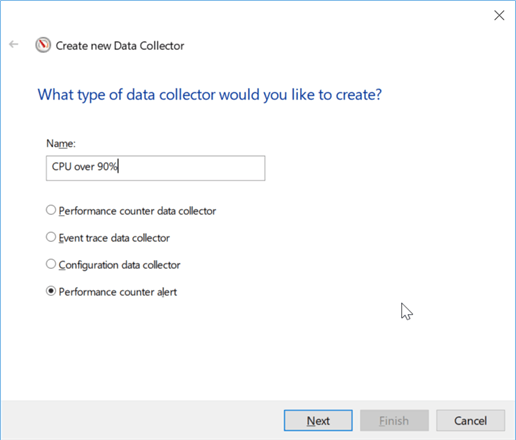This screenshot has width=516, height=440.
Task: Click the 'Name:' label
Action: (x=61, y=143)
